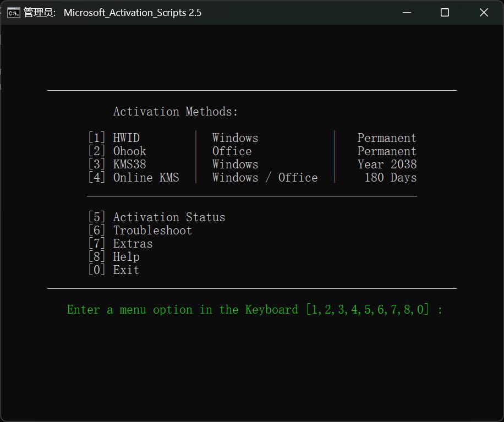Select the [2] Ohook menu entry

click(x=117, y=151)
